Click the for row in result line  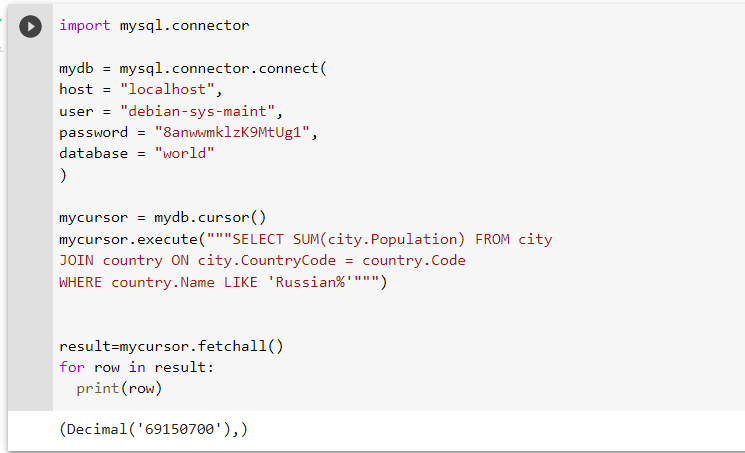pos(136,367)
